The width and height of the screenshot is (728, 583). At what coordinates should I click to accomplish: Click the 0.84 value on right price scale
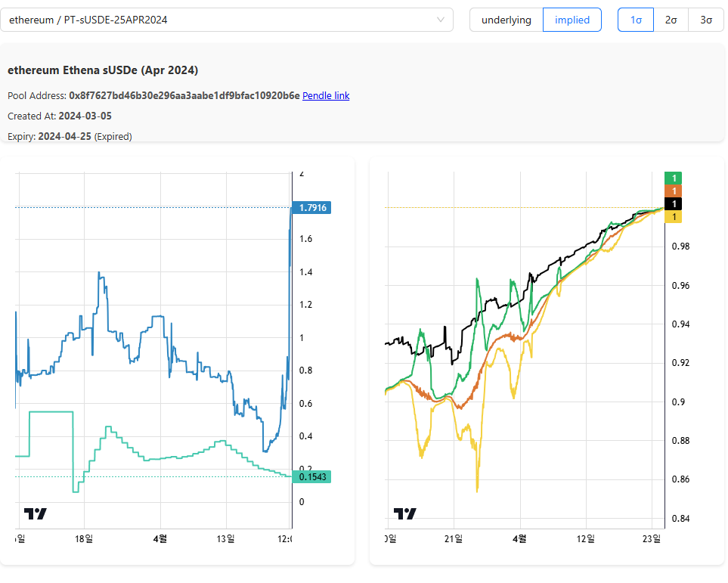tap(680, 519)
